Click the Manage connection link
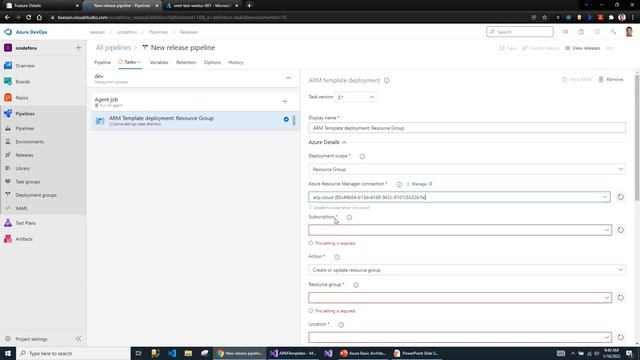The height and width of the screenshot is (360, 640). coord(421,184)
